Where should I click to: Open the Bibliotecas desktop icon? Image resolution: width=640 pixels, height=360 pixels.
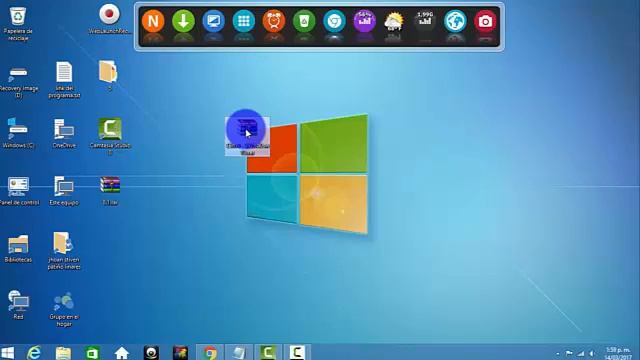(18, 248)
